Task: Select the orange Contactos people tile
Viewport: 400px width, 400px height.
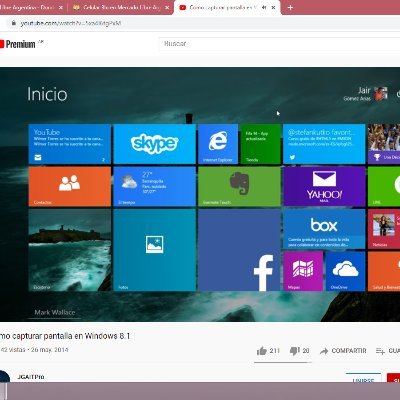Action: 70,186
